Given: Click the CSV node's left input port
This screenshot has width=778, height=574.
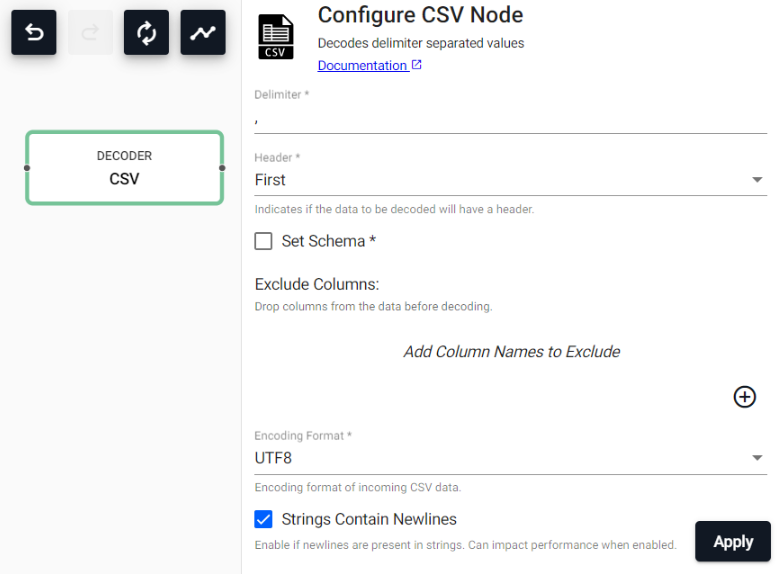Looking at the screenshot, I should coord(27,168).
